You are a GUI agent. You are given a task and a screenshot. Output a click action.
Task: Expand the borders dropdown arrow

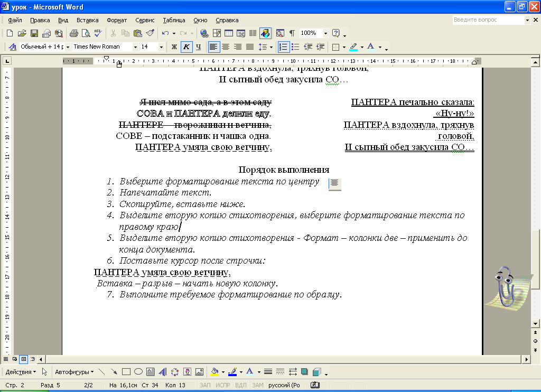344,46
